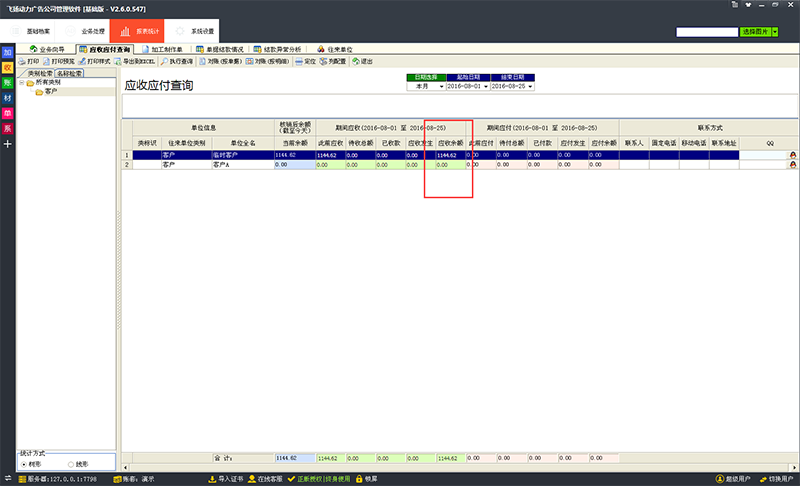Select the 树形 statistics mode radio

pyautogui.click(x=23, y=464)
